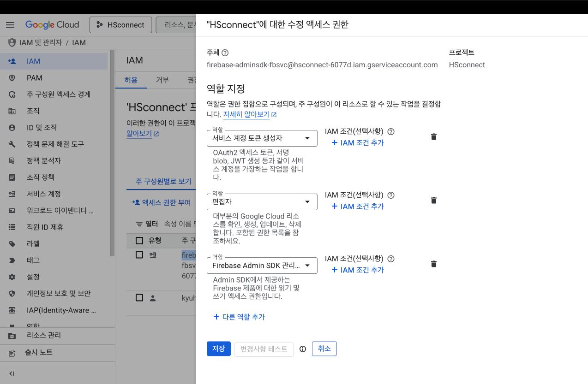The width and height of the screenshot is (588, 384).
Task: Click the 조직 정책 sidebar icon
Action: click(12, 177)
